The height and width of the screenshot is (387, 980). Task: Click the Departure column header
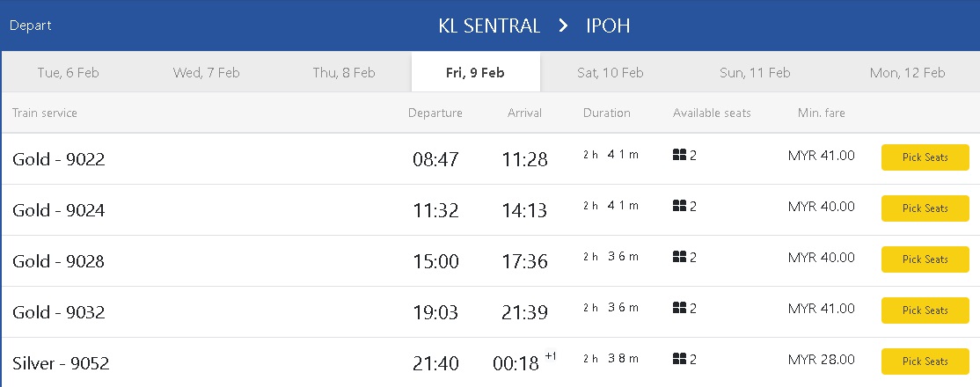[435, 113]
